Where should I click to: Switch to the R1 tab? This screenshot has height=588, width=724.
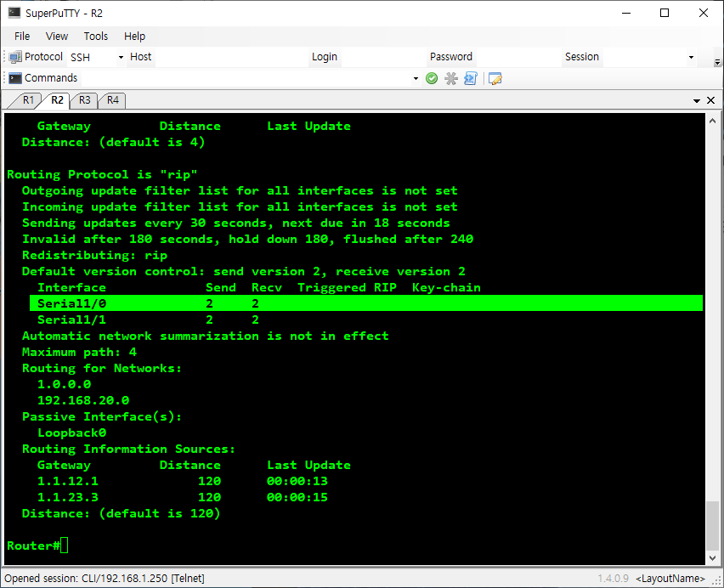pyautogui.click(x=28, y=100)
